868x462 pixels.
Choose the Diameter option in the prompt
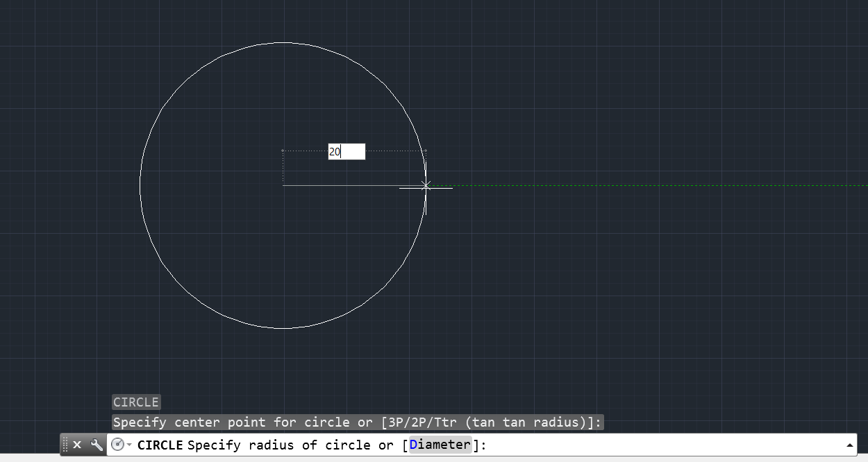439,445
